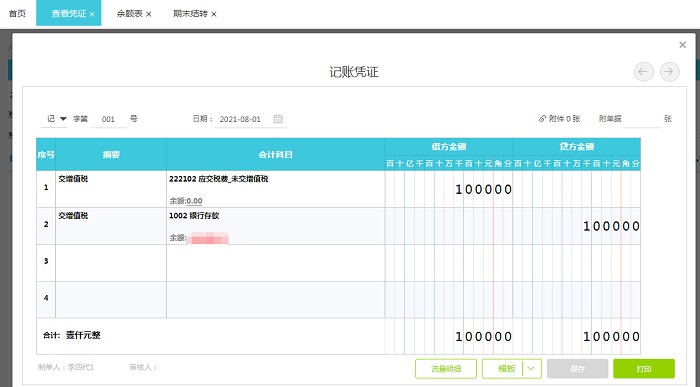The image size is (700, 387).
Task: Click the 借方金额 column header
Action: [x=449, y=146]
